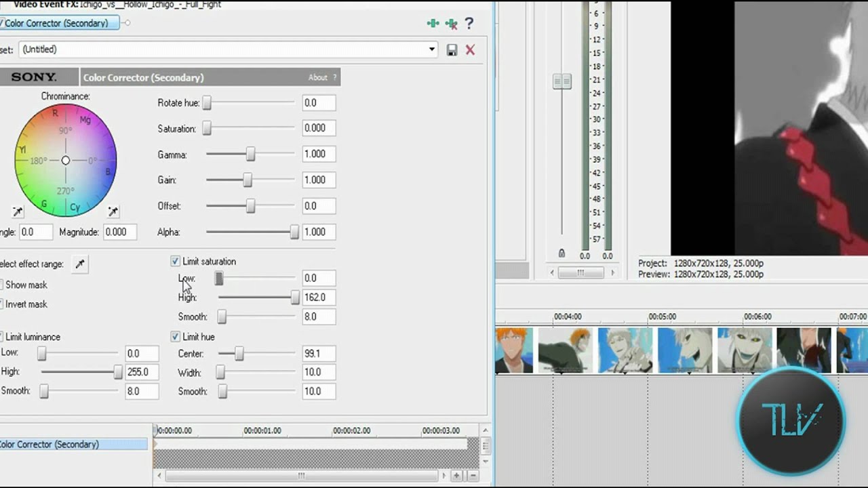This screenshot has width=868, height=488.
Task: Click orange-haired Ichigo clip thumbnail
Action: tap(514, 350)
